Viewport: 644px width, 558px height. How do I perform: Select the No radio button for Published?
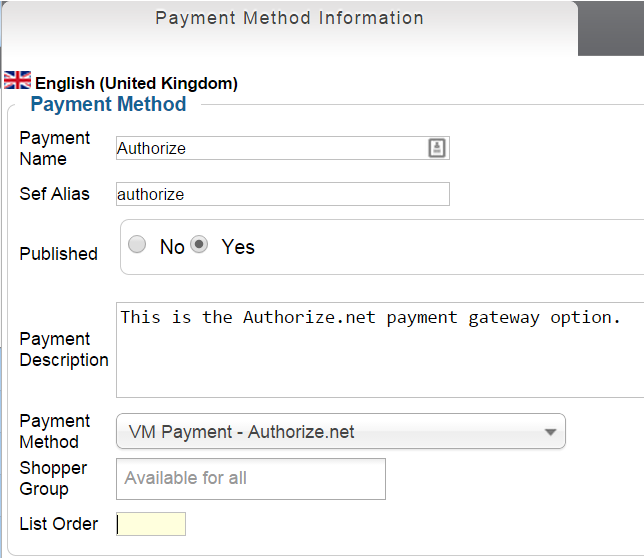point(138,245)
